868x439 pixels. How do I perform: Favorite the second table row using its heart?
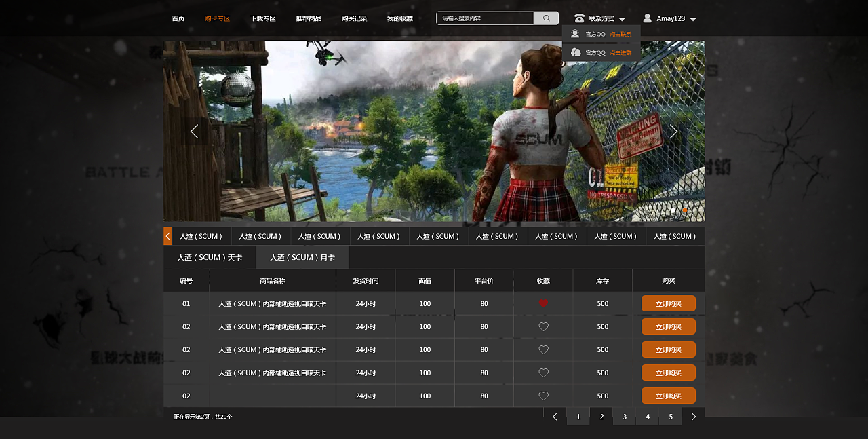point(543,327)
